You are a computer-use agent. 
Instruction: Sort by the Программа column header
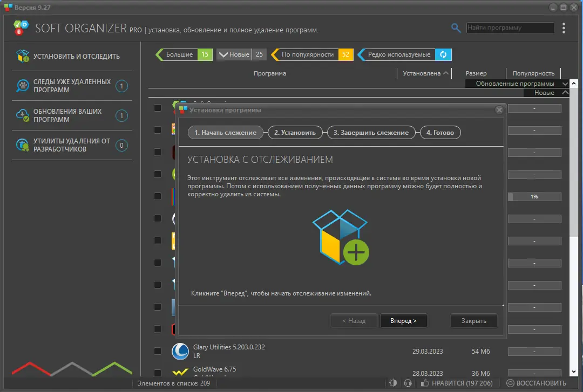tap(270, 73)
